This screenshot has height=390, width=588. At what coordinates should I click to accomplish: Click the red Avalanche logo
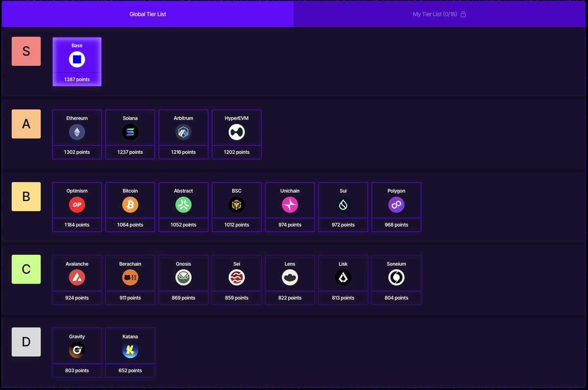[77, 278]
